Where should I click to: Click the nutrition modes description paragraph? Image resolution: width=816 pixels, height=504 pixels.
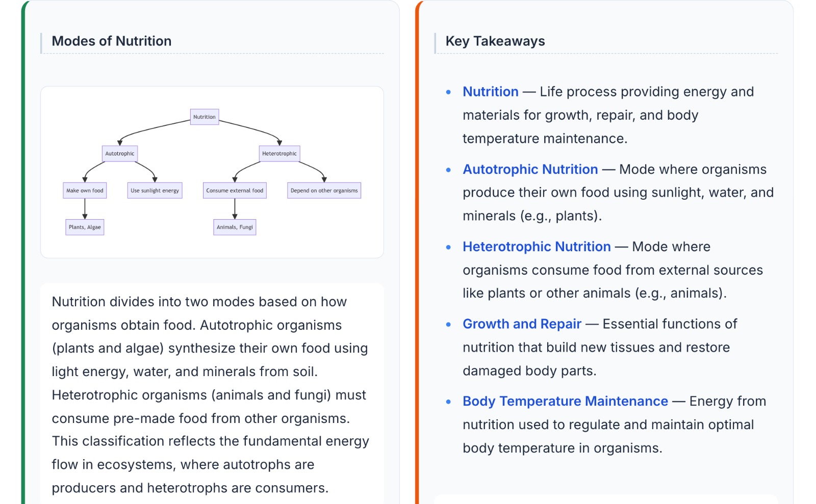tap(211, 395)
